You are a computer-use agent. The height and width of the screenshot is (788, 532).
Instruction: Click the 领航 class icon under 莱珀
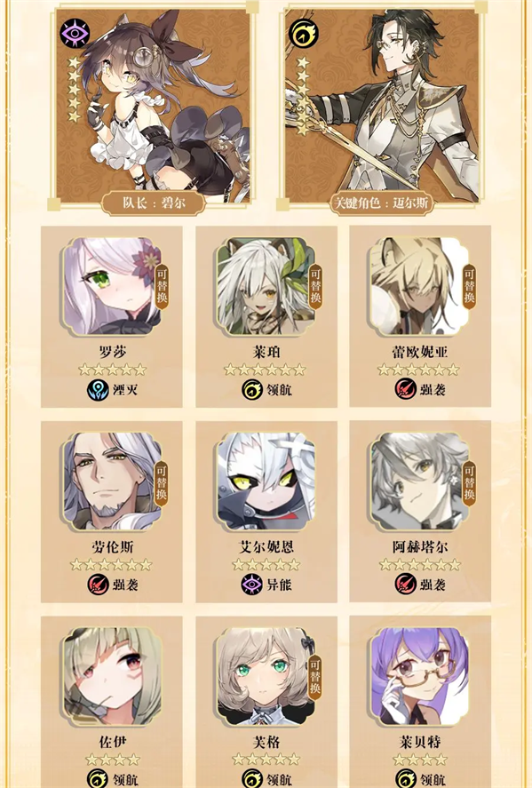(252, 390)
